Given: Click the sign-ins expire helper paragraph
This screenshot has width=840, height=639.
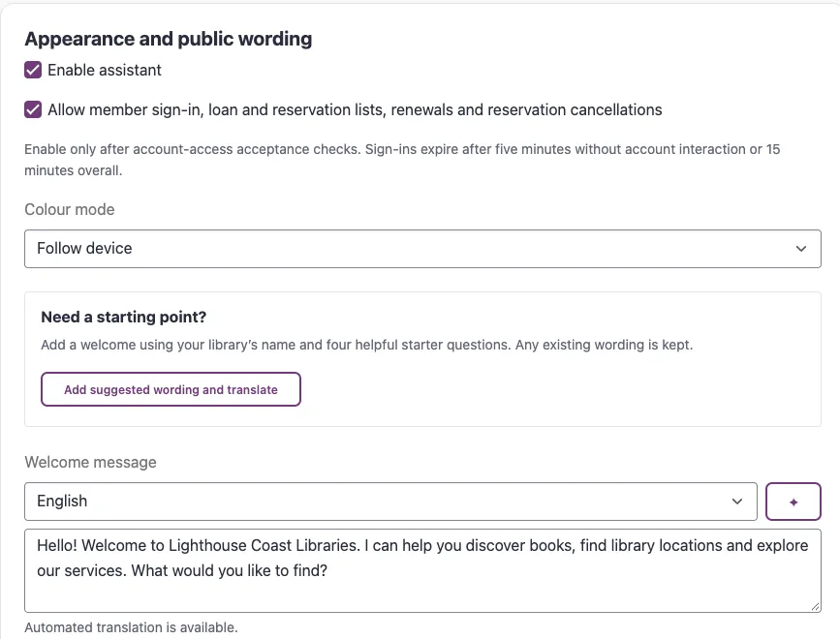Looking at the screenshot, I should pyautogui.click(x=402, y=160).
